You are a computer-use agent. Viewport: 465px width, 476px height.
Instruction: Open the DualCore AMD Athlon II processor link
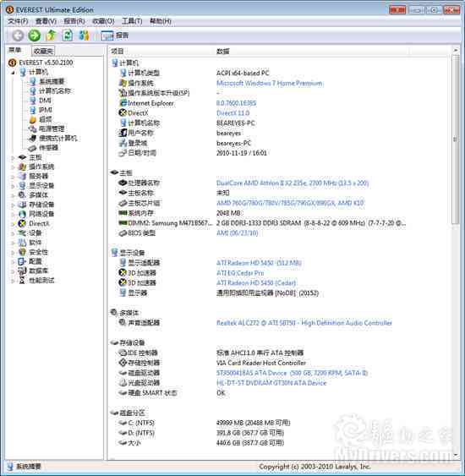coord(293,183)
